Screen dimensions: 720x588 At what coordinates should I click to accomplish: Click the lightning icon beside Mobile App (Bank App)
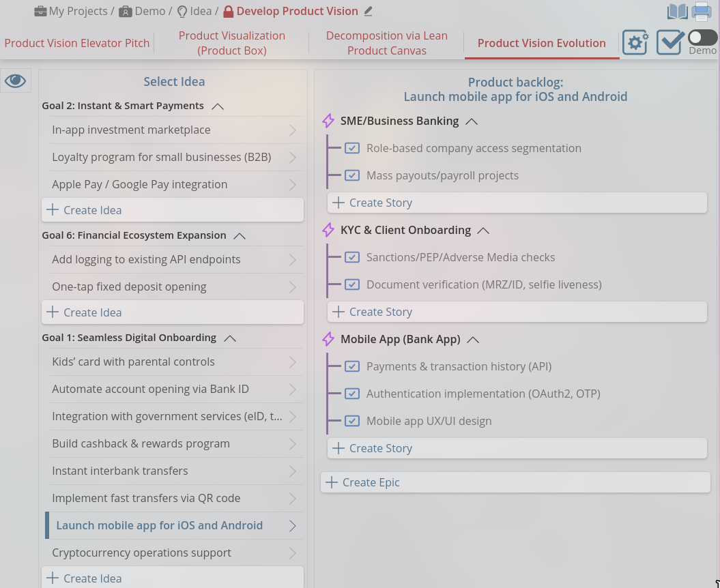point(328,340)
